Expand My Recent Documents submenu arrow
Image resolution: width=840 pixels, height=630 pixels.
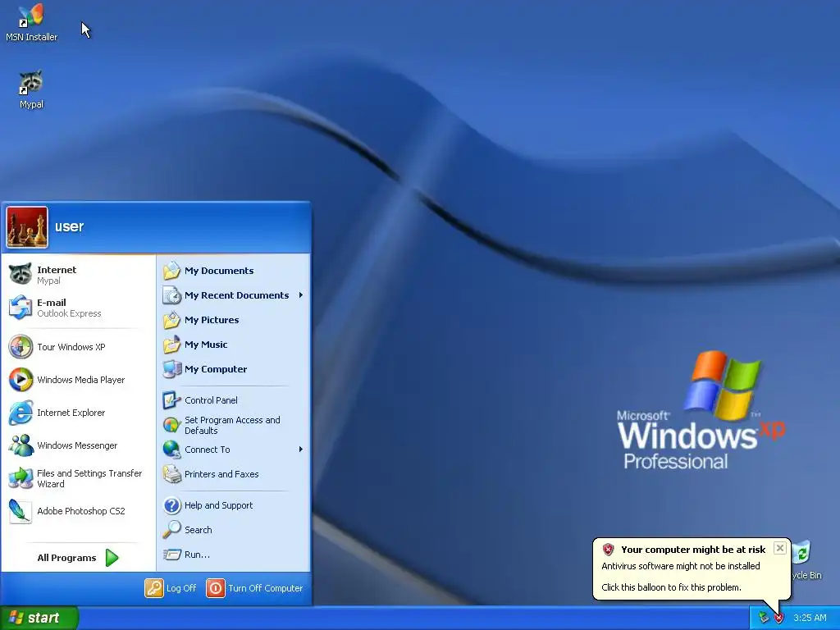point(301,295)
